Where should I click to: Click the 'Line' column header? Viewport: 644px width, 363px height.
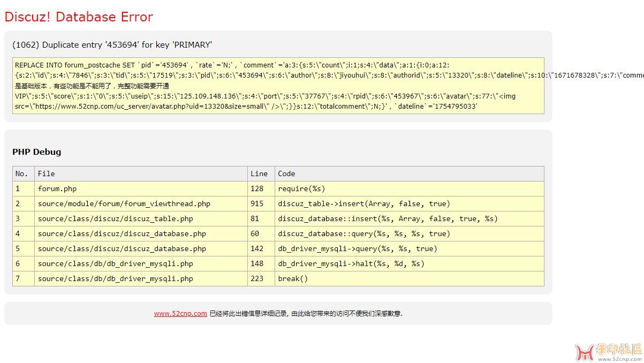pos(261,173)
